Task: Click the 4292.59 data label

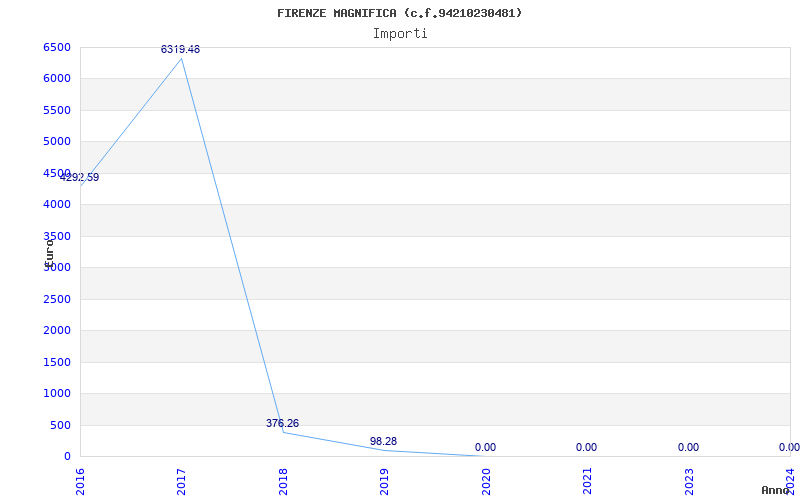Action: click(79, 177)
